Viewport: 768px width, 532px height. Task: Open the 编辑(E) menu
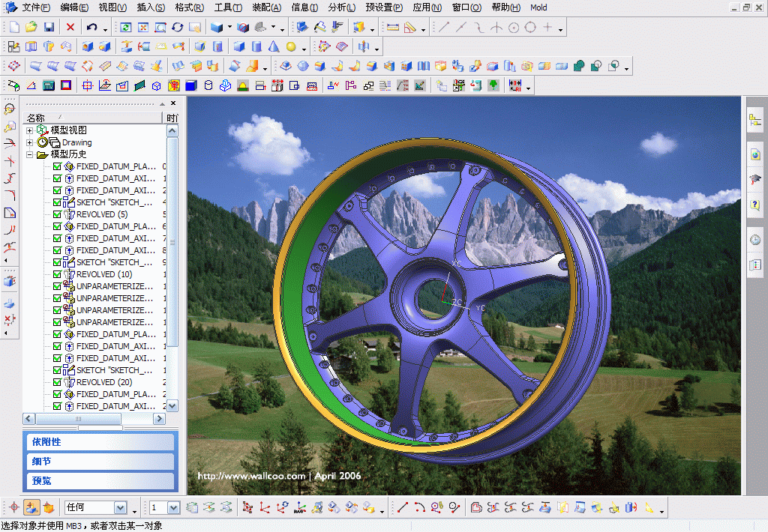[x=74, y=7]
